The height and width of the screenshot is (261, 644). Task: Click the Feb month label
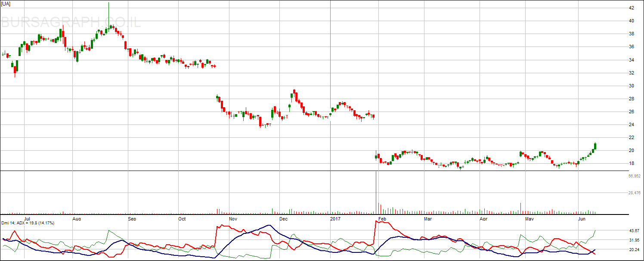coord(381,219)
